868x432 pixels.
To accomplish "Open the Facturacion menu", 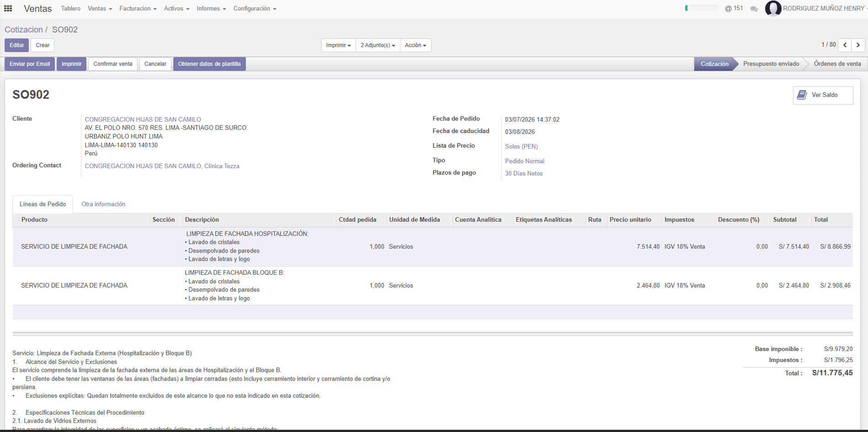I will (138, 9).
